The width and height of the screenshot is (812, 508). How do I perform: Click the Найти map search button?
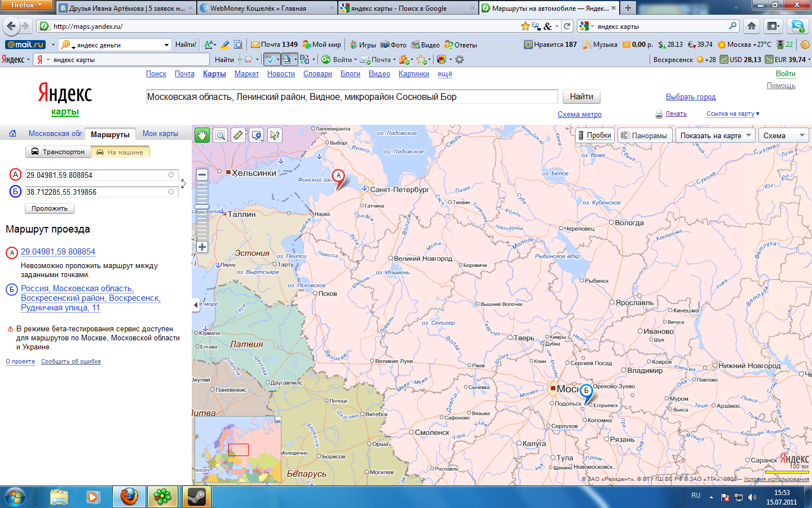[581, 97]
